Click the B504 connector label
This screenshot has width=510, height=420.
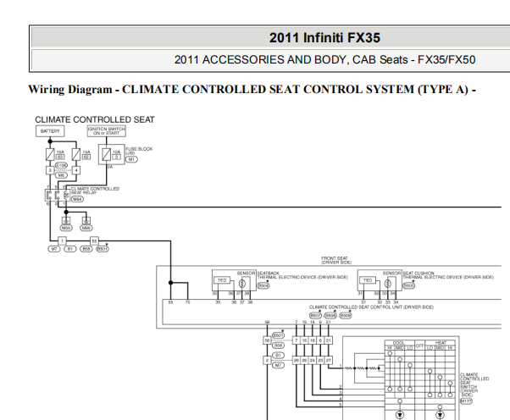point(263,285)
